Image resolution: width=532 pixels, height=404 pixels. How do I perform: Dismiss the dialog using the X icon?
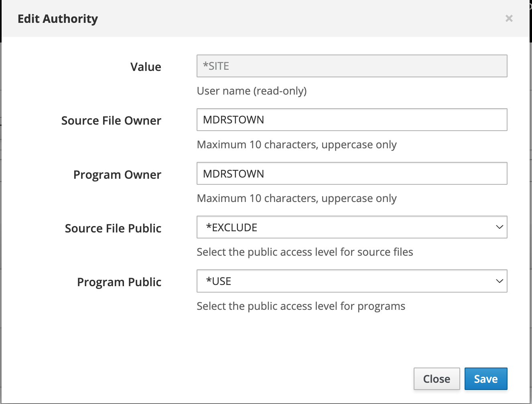[509, 18]
